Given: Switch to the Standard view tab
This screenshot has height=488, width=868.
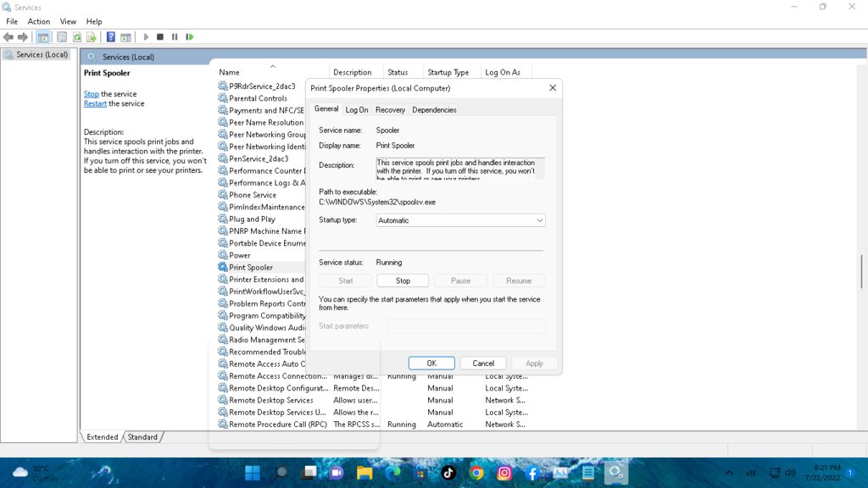Looking at the screenshot, I should (142, 437).
